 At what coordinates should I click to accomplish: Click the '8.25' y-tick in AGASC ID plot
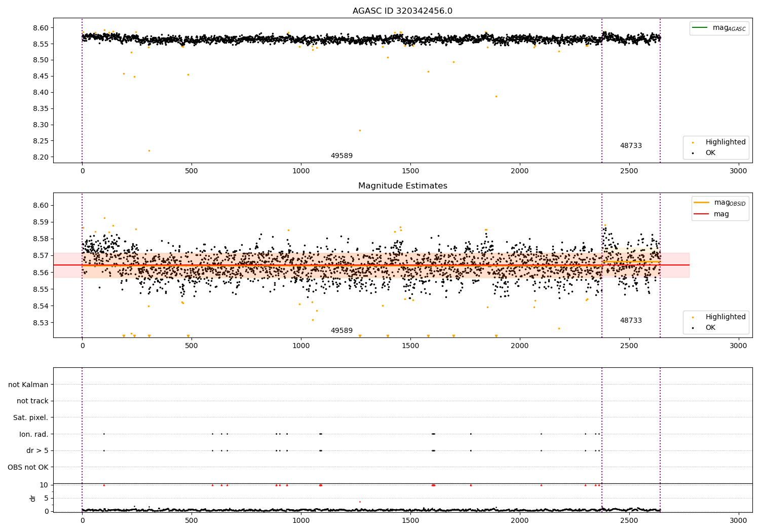pos(41,141)
